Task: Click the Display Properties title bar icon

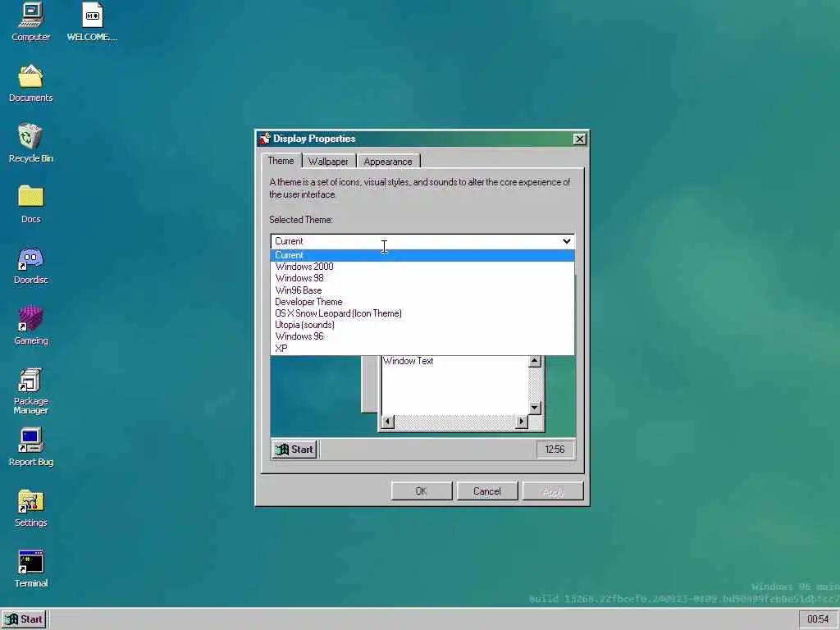Action: (x=264, y=139)
